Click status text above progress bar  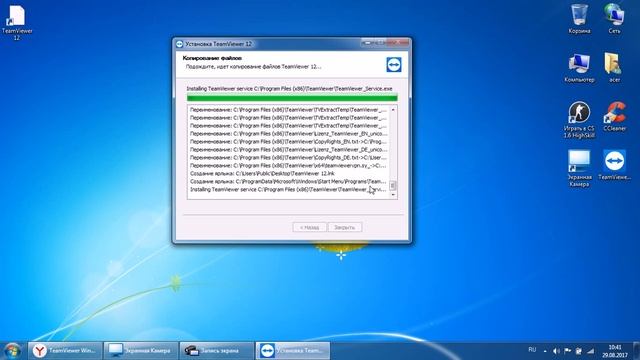pyautogui.click(x=289, y=89)
